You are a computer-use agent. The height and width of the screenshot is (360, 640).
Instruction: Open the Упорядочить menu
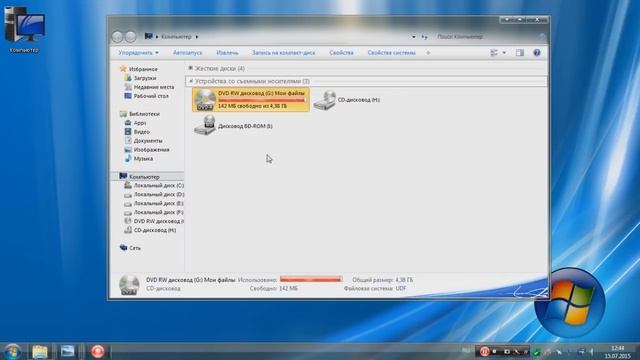138,53
